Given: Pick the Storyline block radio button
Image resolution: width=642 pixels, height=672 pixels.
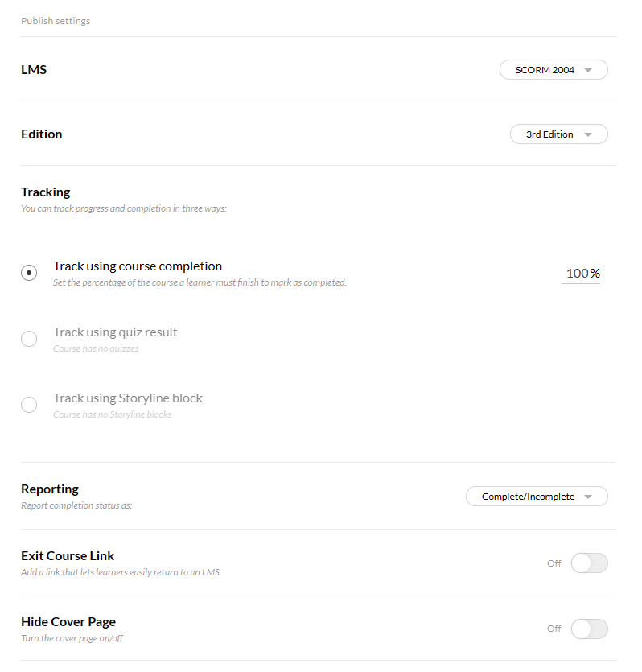Looking at the screenshot, I should click(29, 405).
